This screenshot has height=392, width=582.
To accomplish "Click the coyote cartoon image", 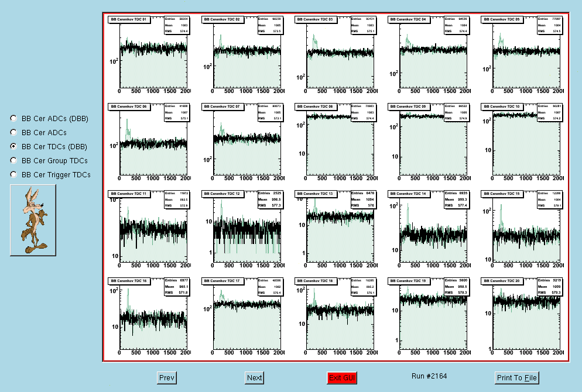I will pyautogui.click(x=33, y=221).
